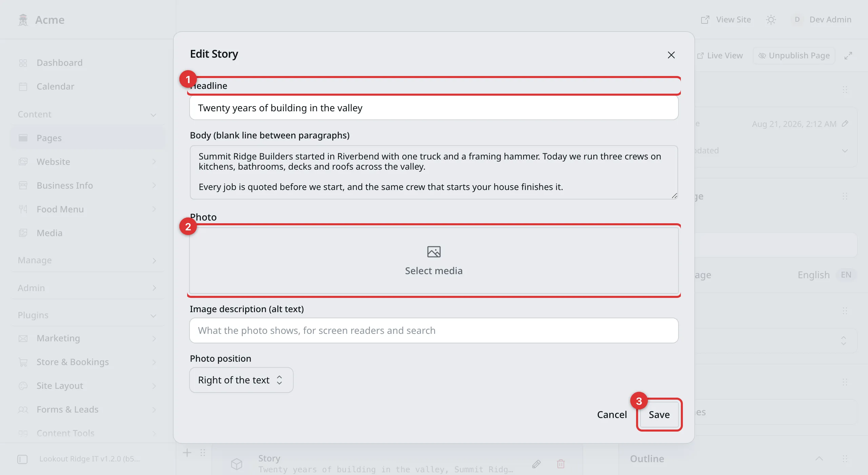This screenshot has width=868, height=475.
Task: Click the Marketing envelope icon
Action: [23, 338]
